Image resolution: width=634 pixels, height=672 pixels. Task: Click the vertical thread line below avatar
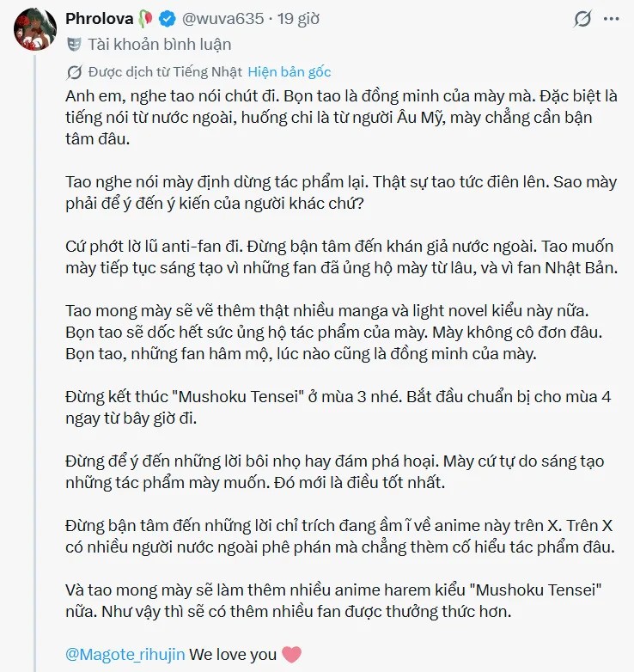[35, 362]
